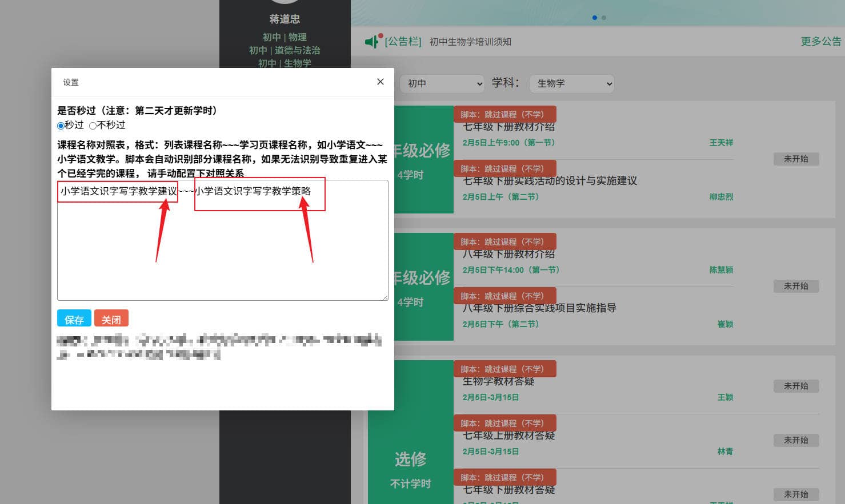Screen dimensions: 845x504
Task: Select the 秒过 radio option
Action: click(x=61, y=126)
